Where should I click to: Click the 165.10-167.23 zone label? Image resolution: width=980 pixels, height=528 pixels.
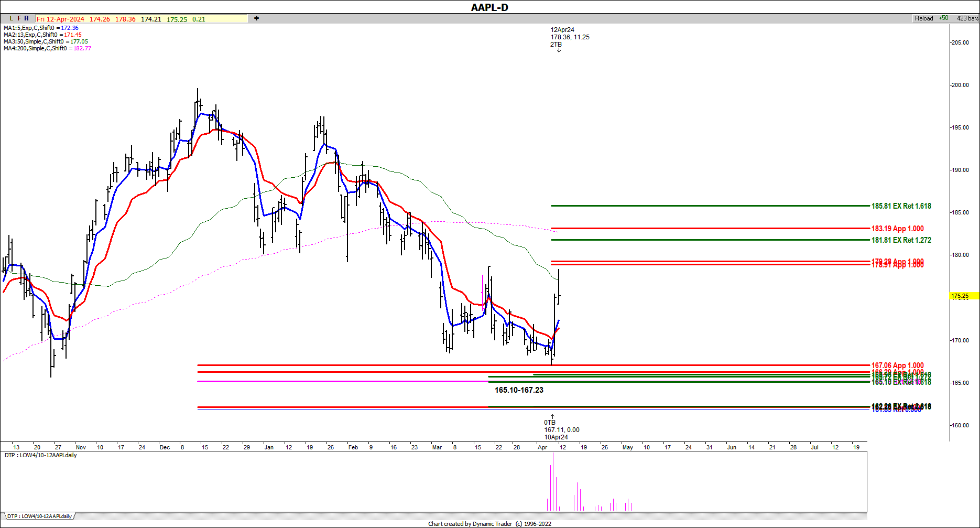tap(519, 390)
